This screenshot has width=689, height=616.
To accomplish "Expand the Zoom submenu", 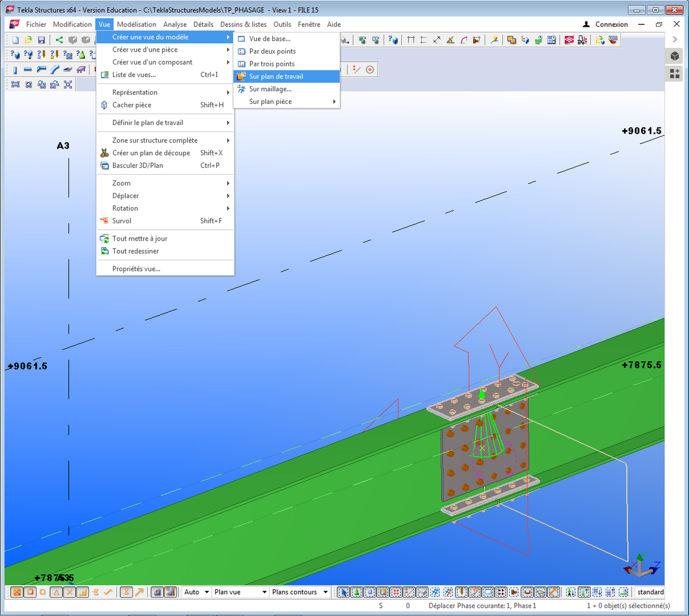I will click(x=165, y=183).
